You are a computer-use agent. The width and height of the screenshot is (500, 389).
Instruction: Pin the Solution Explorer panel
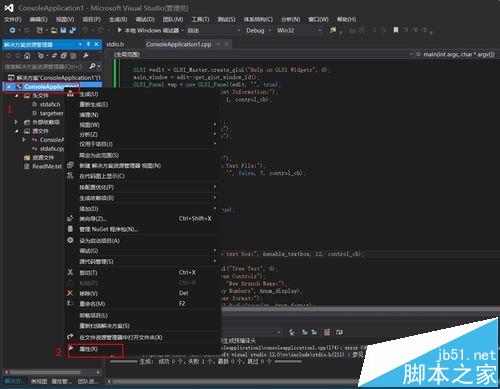pyautogui.click(x=88, y=44)
